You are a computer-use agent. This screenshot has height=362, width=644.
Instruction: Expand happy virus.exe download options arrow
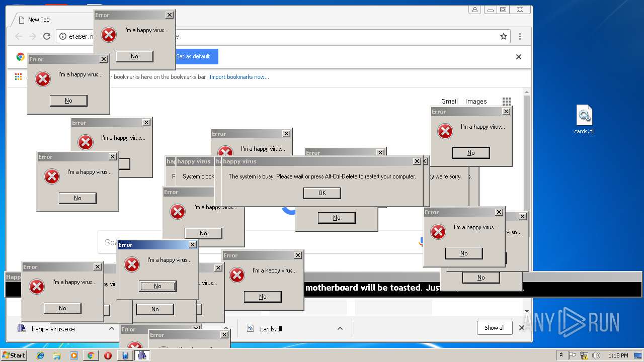click(x=112, y=328)
